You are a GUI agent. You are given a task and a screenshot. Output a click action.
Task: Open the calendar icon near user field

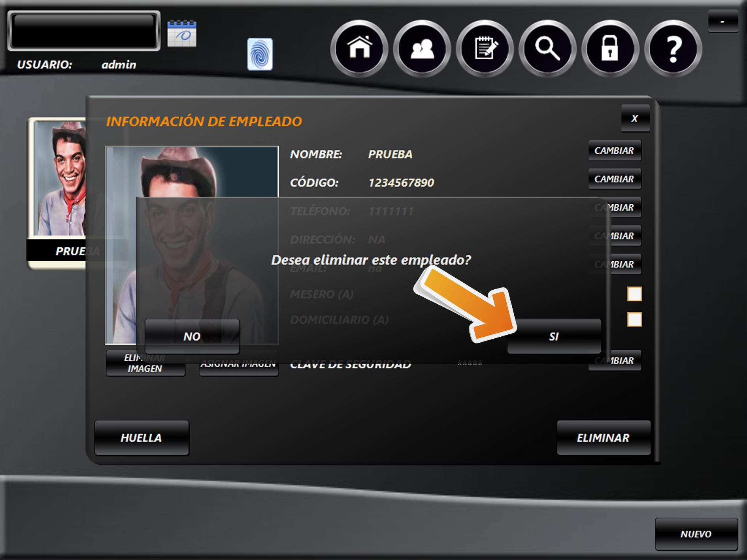[x=181, y=34]
